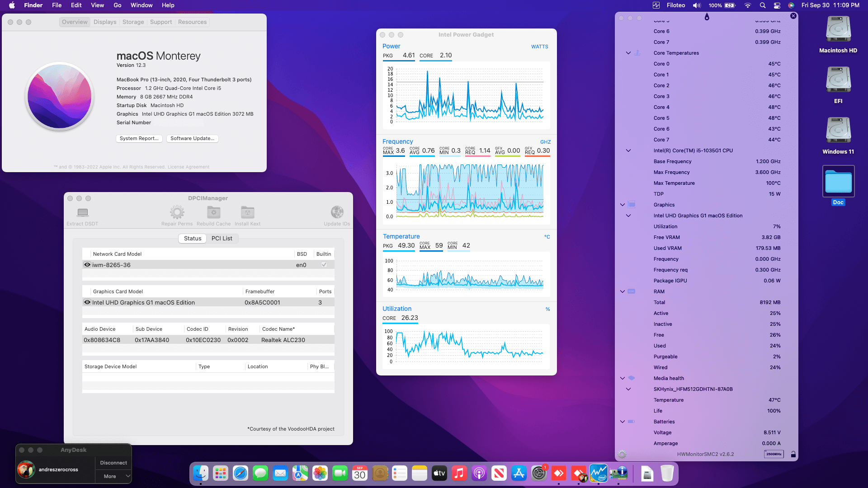Collapse the SKHynix_HFM512GDHTNI-87A0B drive group

[x=628, y=389]
